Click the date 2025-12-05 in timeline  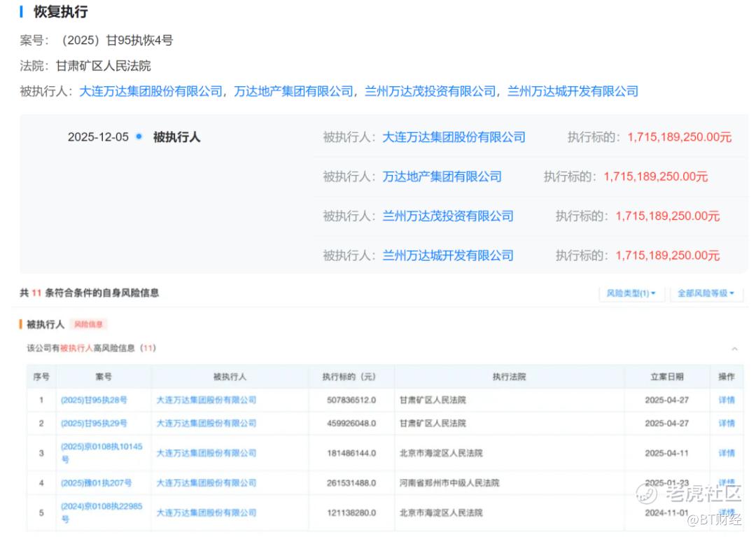click(99, 137)
